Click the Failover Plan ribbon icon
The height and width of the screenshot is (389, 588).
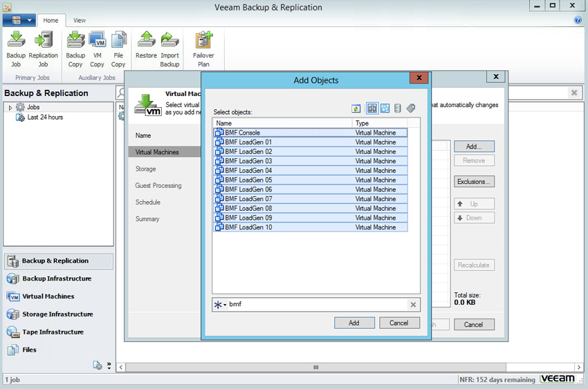(203, 39)
